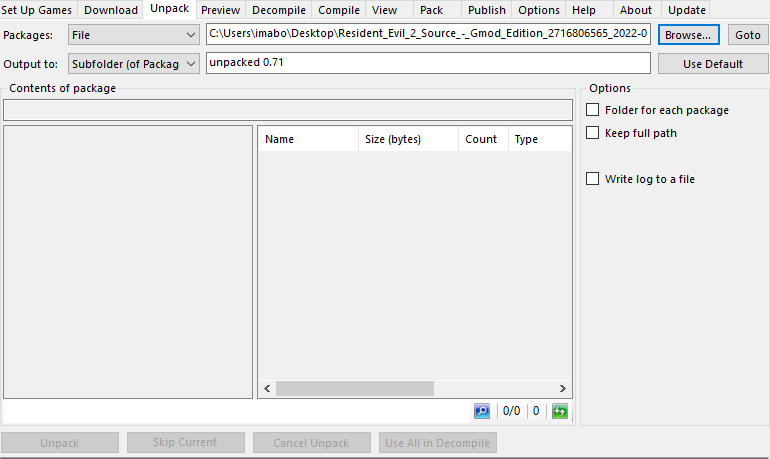Expand the Output to Subfolder dropdown
This screenshot has height=459, width=770.
pos(134,64)
